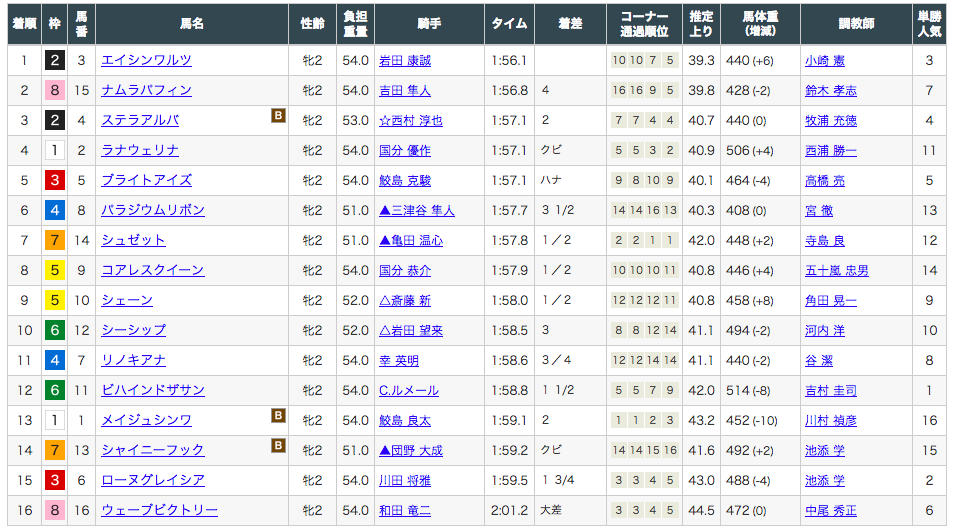Select trainer 西浦 勝一
Screen dimensions: 958x532
pos(831,150)
